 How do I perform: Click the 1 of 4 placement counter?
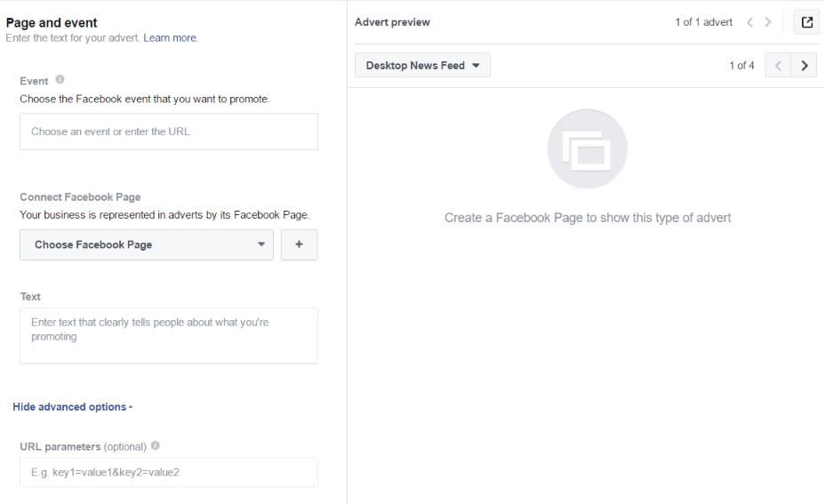tap(741, 66)
